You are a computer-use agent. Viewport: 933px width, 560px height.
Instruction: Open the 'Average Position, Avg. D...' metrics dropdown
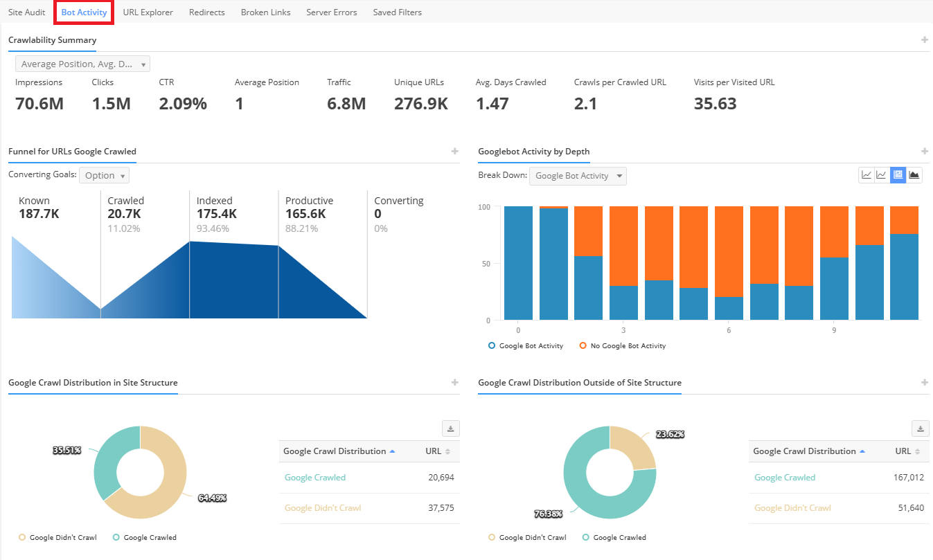click(x=82, y=64)
